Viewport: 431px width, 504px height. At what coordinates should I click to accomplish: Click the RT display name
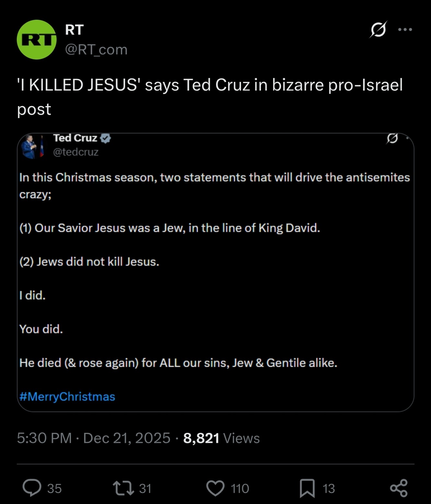pyautogui.click(x=74, y=30)
